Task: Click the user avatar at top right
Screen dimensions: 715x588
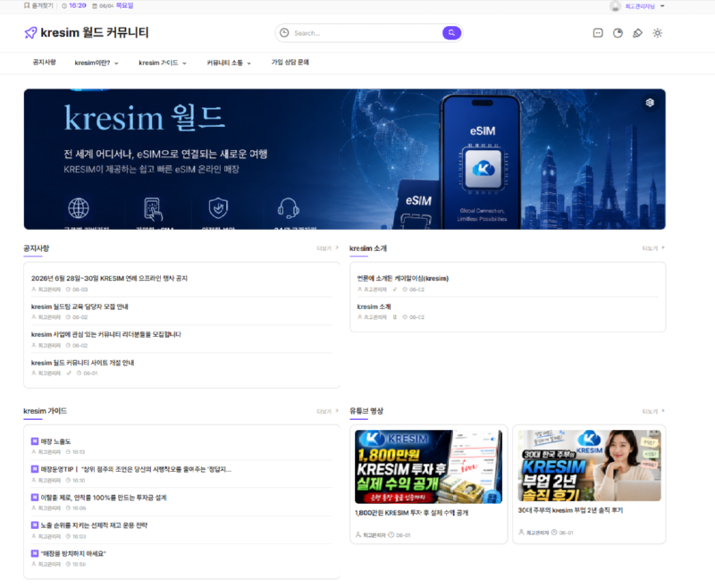Action: coord(615,6)
